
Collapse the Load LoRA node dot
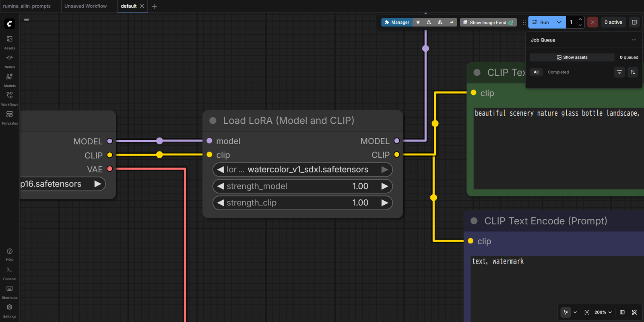213,120
